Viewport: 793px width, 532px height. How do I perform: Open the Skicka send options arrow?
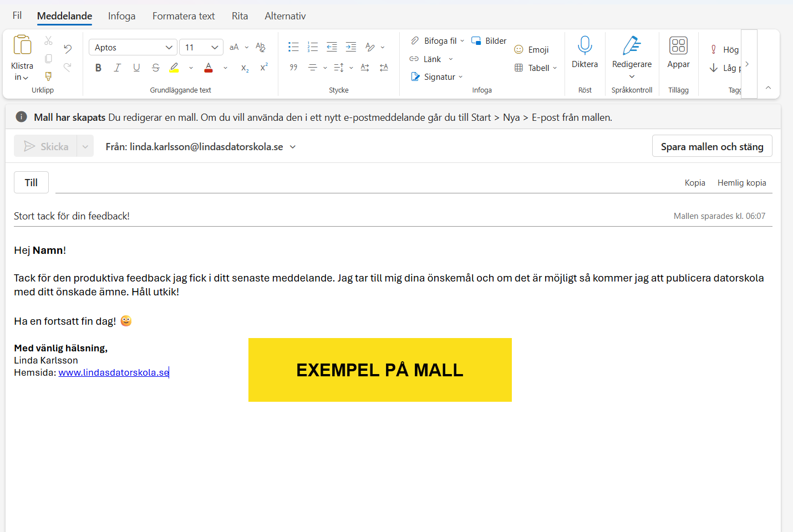pyautogui.click(x=85, y=147)
